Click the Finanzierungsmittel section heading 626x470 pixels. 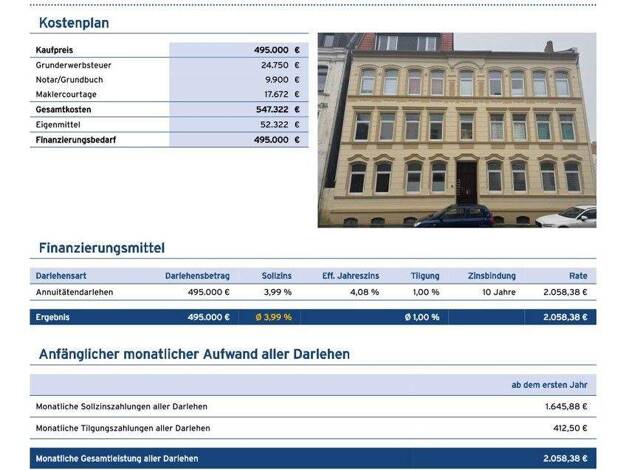[x=101, y=248]
